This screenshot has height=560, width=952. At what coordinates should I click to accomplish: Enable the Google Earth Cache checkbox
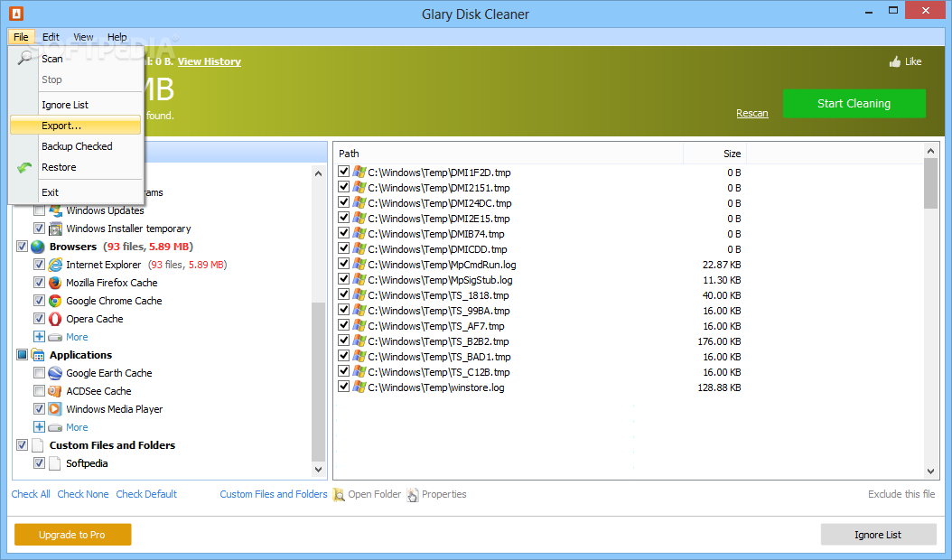(x=39, y=373)
